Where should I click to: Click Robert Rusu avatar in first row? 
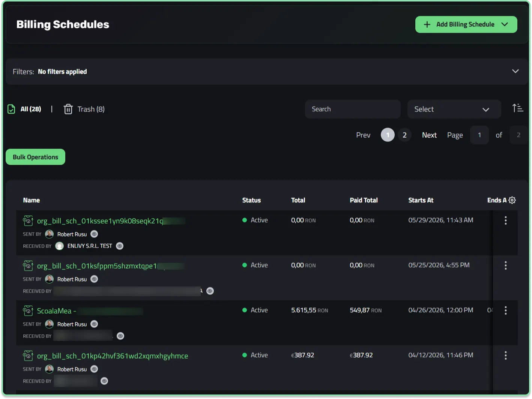[x=49, y=234]
